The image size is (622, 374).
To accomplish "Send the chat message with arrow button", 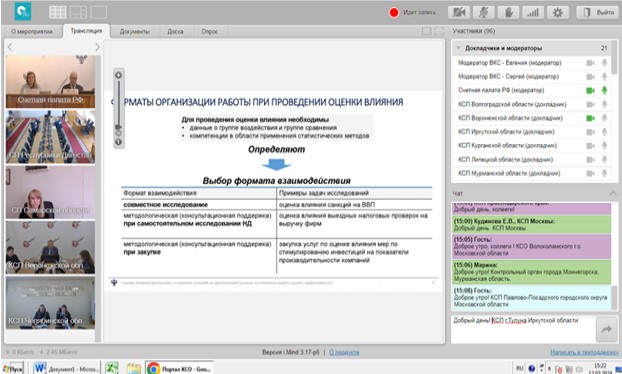I will 607,329.
